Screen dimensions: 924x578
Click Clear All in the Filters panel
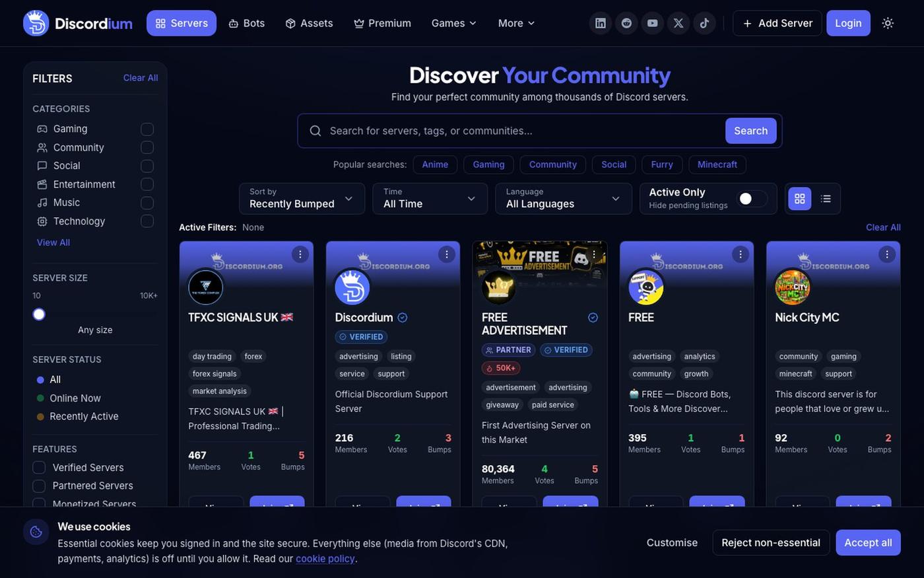click(141, 78)
